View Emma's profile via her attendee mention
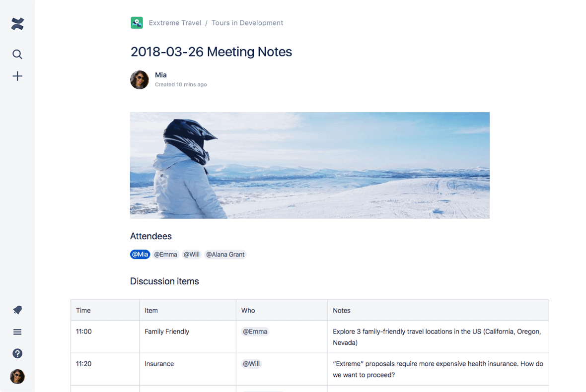The height and width of the screenshot is (392, 586). click(166, 254)
